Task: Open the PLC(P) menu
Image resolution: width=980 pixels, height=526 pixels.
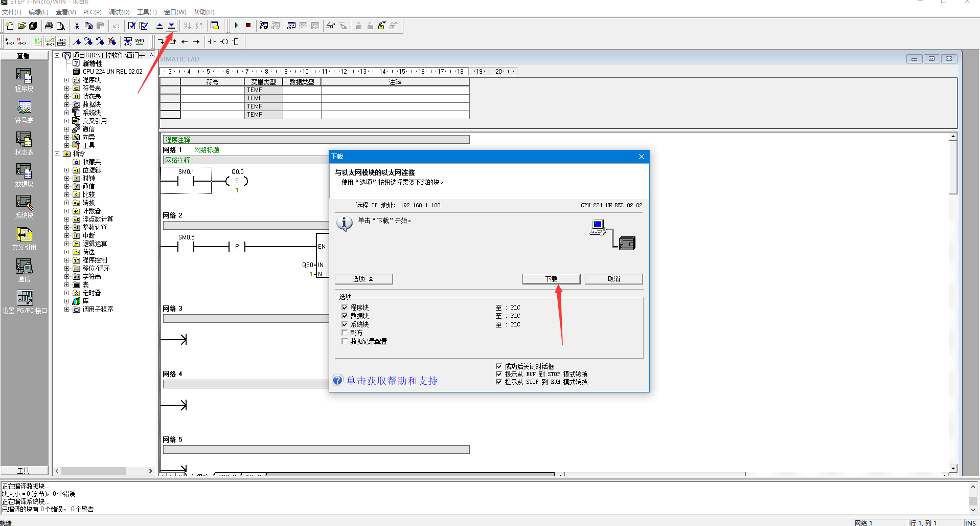Action: (x=92, y=12)
